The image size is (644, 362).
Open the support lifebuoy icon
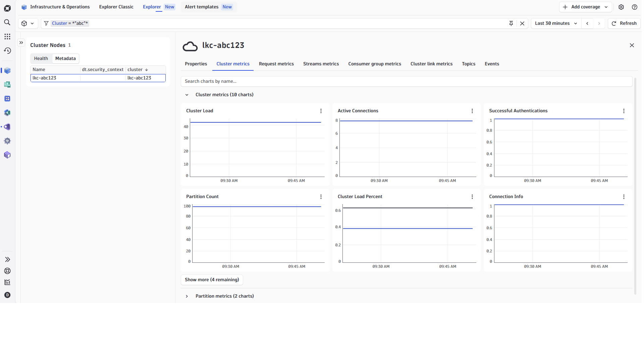(x=7, y=271)
